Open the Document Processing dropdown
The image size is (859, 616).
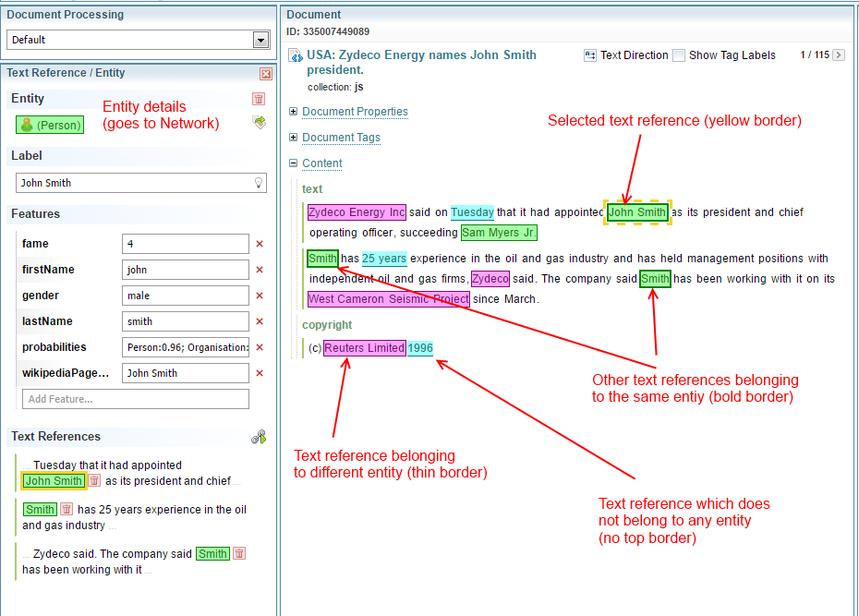coord(260,40)
